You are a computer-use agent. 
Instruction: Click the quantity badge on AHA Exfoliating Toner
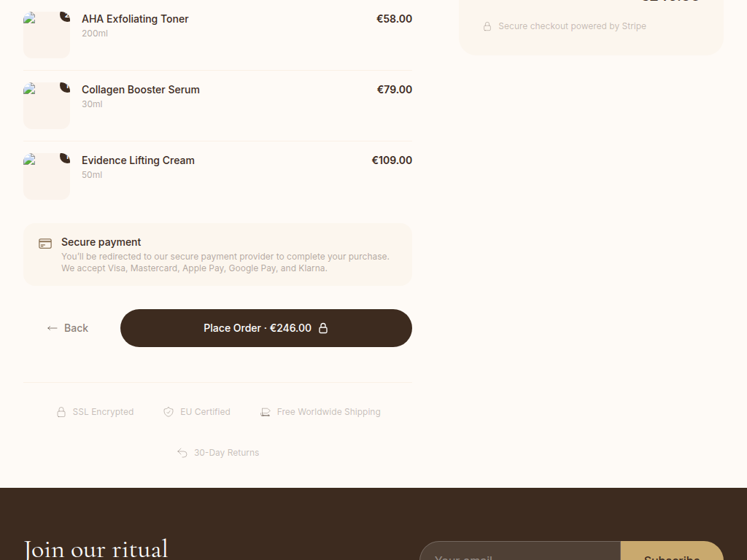click(65, 17)
